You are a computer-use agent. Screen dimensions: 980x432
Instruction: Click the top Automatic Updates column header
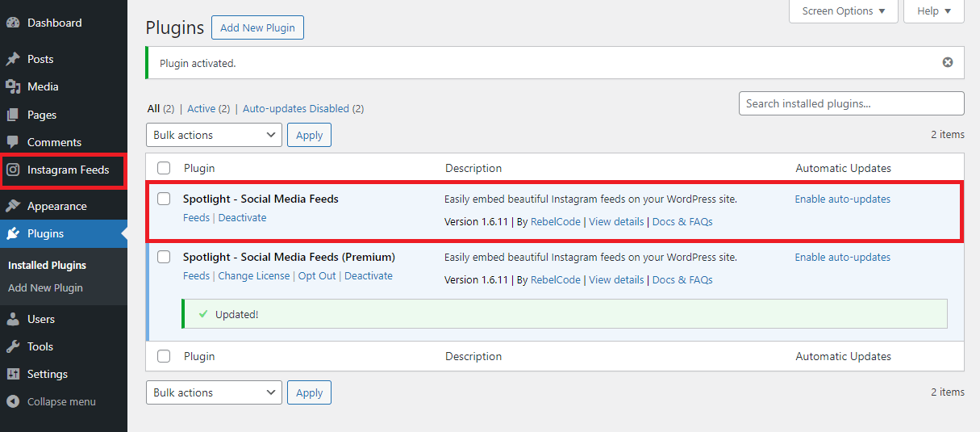(x=844, y=168)
